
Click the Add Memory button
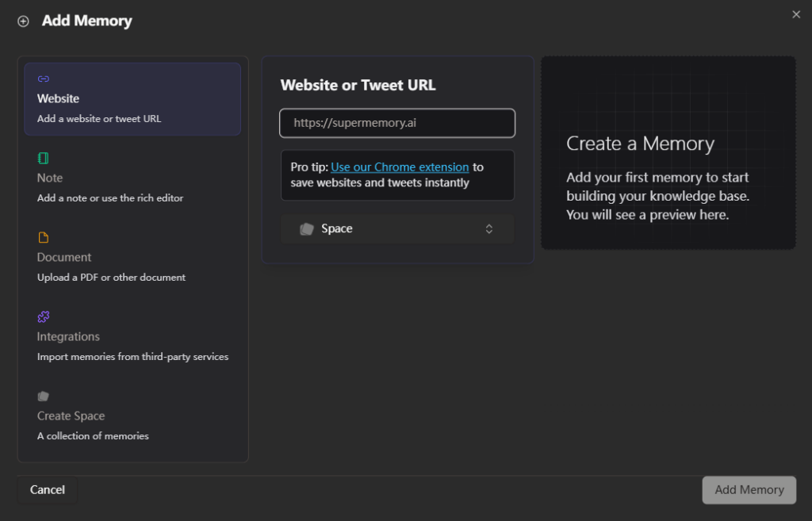[749, 490]
